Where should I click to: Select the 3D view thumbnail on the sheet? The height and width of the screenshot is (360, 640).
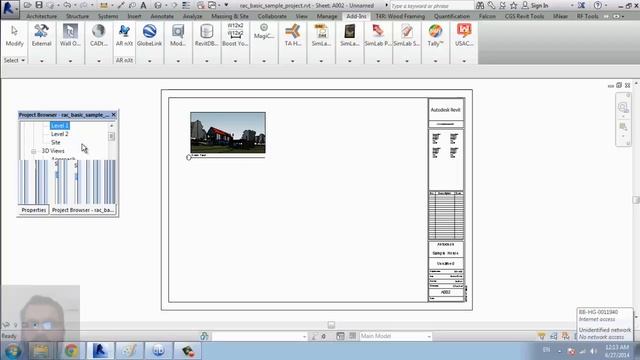pyautogui.click(x=228, y=133)
